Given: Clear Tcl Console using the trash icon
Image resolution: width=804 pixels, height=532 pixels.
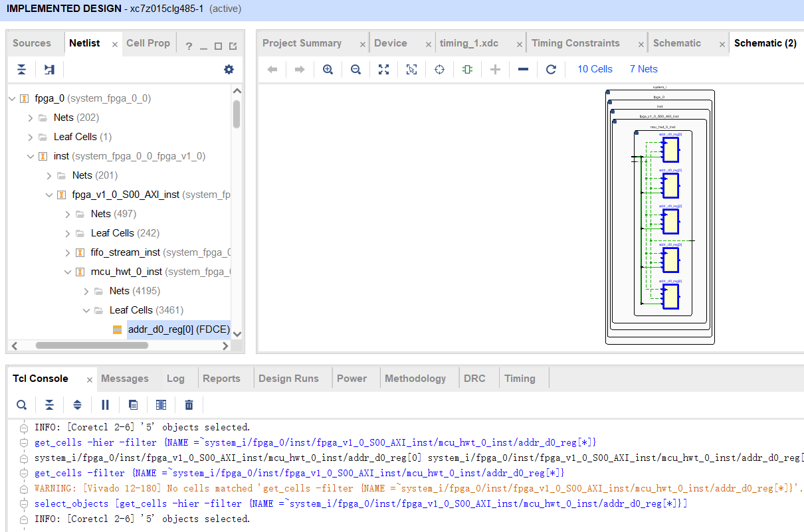Looking at the screenshot, I should coord(189,404).
